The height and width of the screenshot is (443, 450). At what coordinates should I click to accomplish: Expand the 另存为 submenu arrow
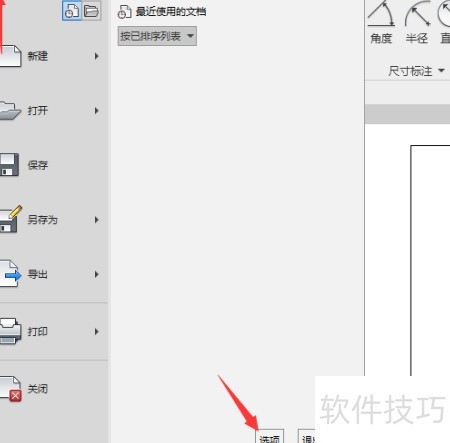pos(97,220)
